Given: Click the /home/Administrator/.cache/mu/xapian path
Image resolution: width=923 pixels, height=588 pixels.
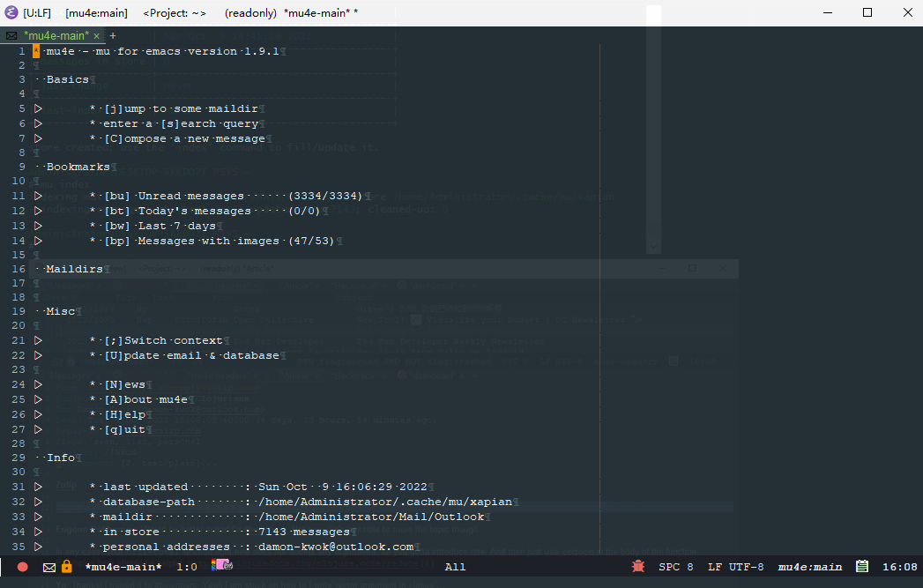Looking at the screenshot, I should [385, 502].
